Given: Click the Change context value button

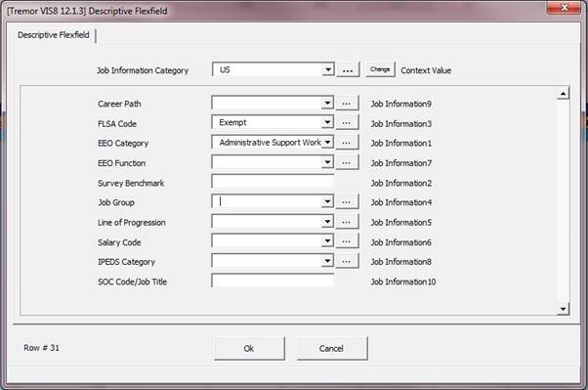Looking at the screenshot, I should (380, 69).
